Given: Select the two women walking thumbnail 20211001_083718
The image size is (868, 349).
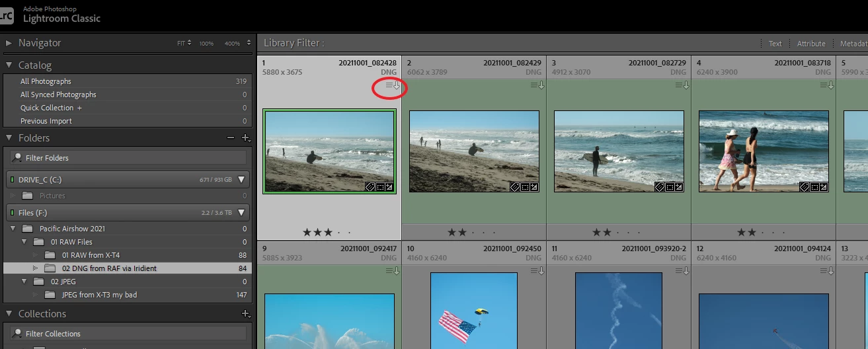Looking at the screenshot, I should coord(764,151).
